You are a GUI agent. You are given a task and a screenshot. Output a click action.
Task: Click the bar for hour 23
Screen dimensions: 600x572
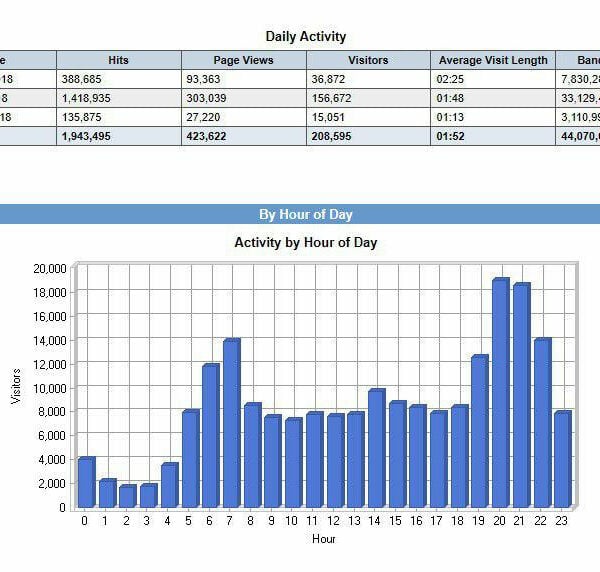(563, 459)
